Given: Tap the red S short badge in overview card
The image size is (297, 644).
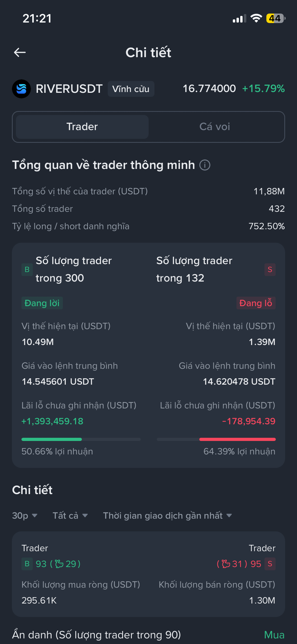Looking at the screenshot, I should click(270, 269).
